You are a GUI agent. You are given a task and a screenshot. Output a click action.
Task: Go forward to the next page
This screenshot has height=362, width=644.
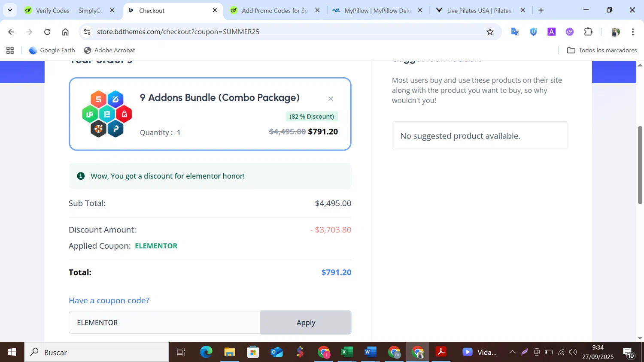coord(29,32)
